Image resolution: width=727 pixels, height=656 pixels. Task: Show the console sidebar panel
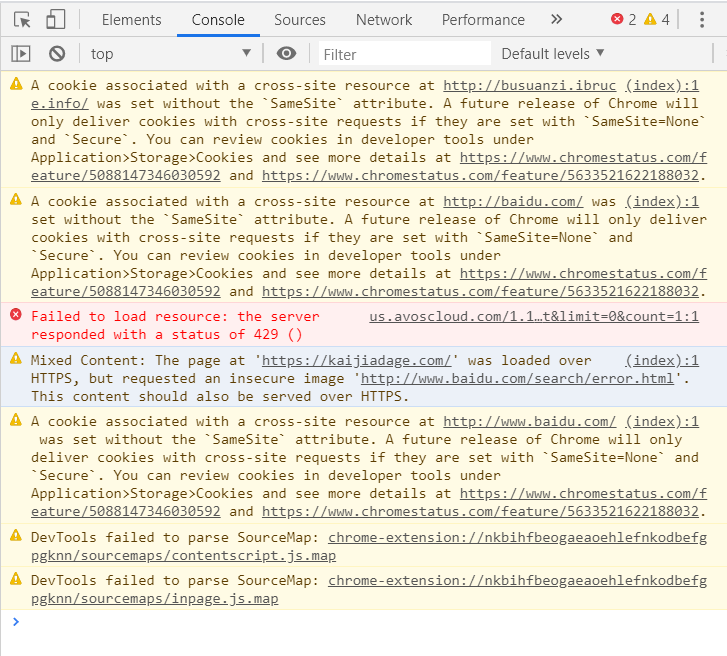click(20, 54)
